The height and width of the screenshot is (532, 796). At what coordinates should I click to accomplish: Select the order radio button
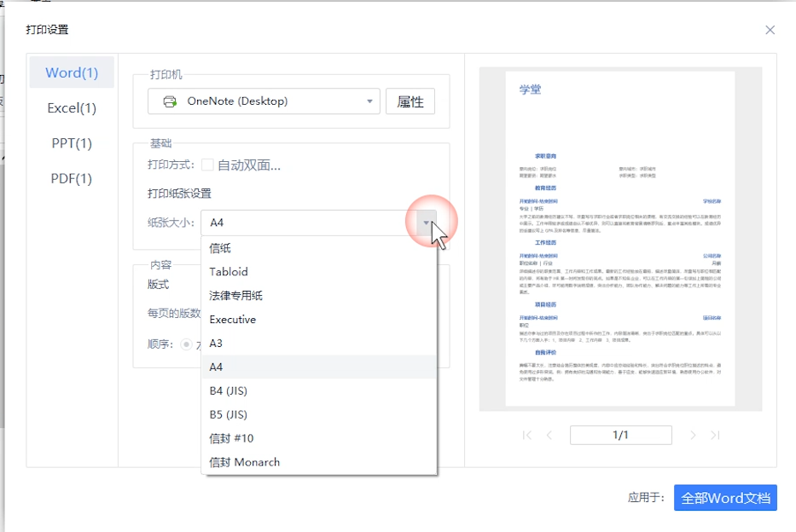185,344
